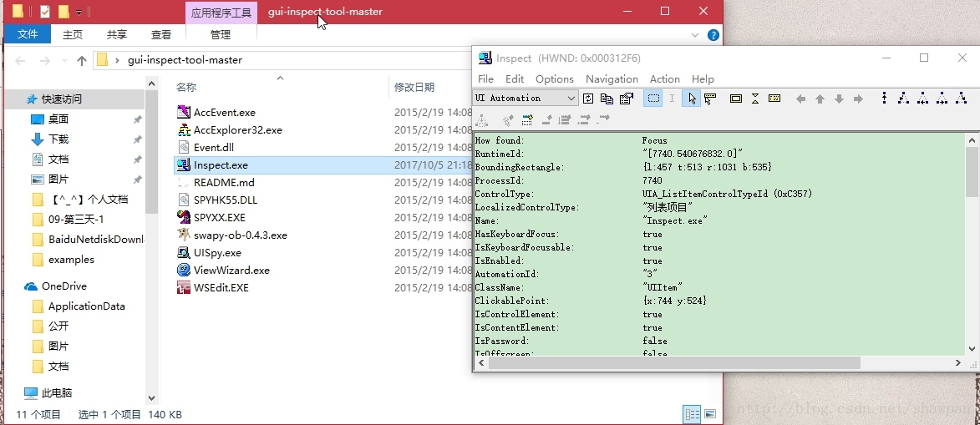Open 桌面 in the navigation pane
Viewport: 980px width, 425px height.
click(x=58, y=119)
